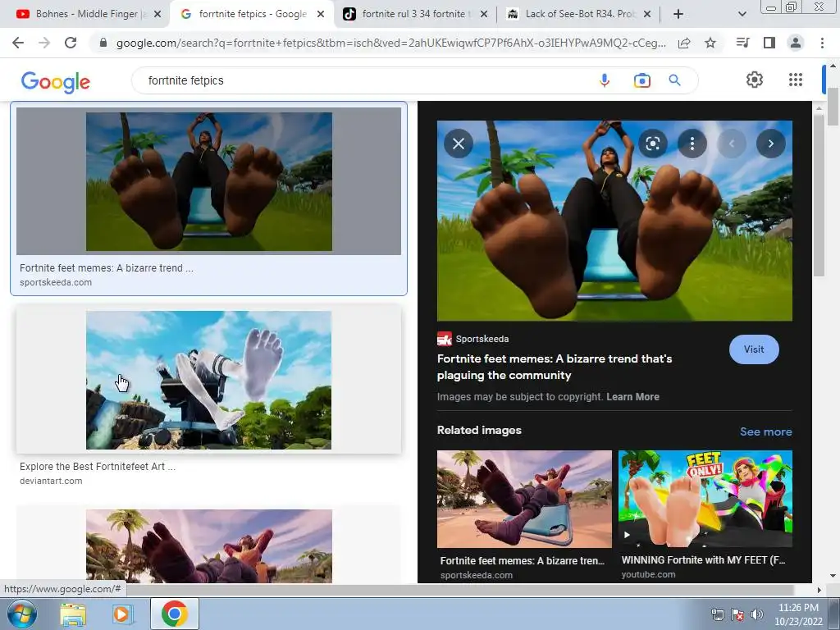Open the Action Center flag tray icon
840x630 pixels.
(x=737, y=614)
